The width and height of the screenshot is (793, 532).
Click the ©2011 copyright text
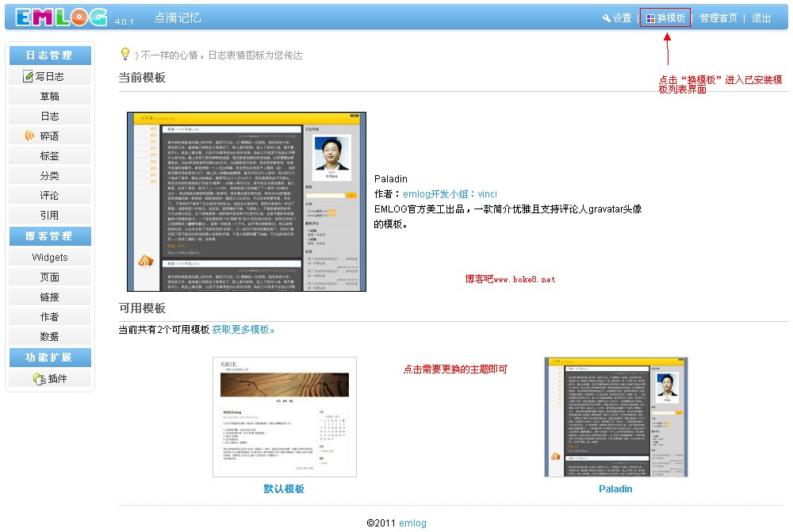[381, 523]
